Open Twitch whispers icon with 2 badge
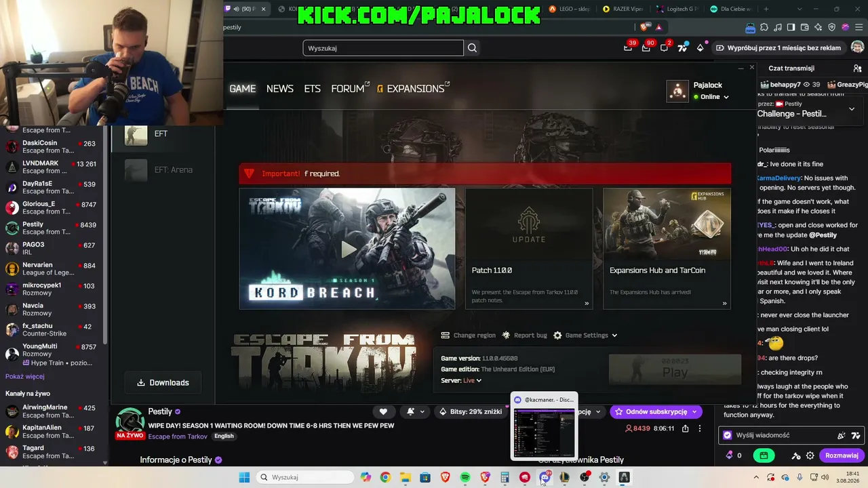 pyautogui.click(x=665, y=47)
